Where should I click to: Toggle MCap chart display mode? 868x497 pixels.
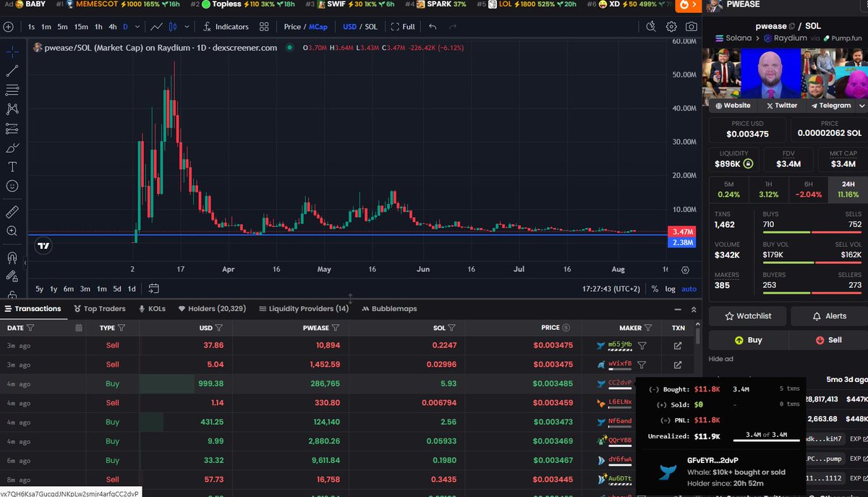318,27
